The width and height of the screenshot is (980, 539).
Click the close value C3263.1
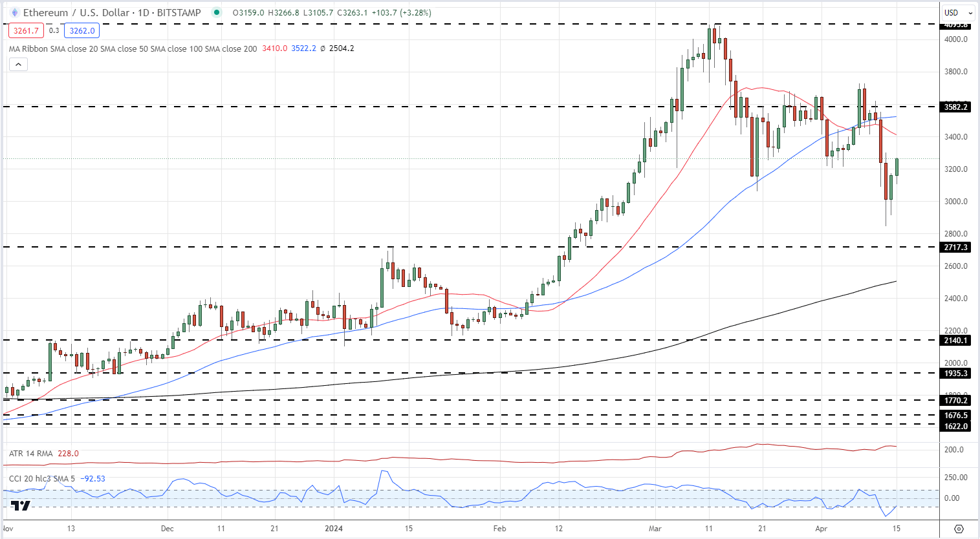pos(353,12)
